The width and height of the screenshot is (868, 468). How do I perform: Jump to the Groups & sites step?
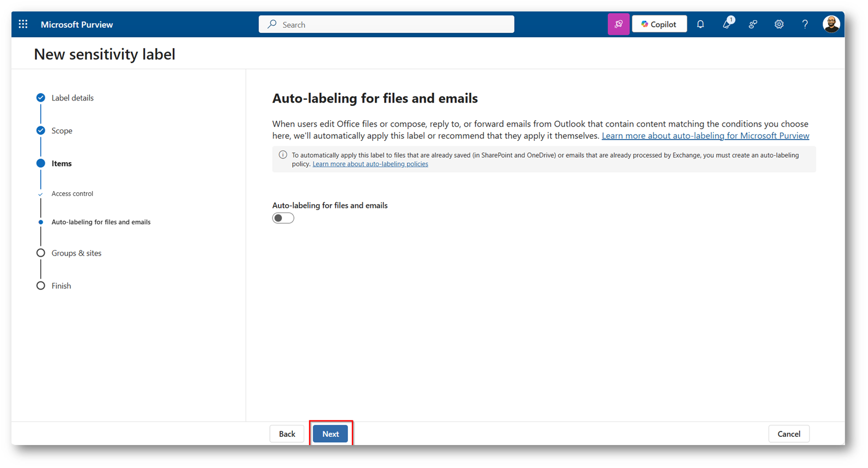pyautogui.click(x=76, y=253)
